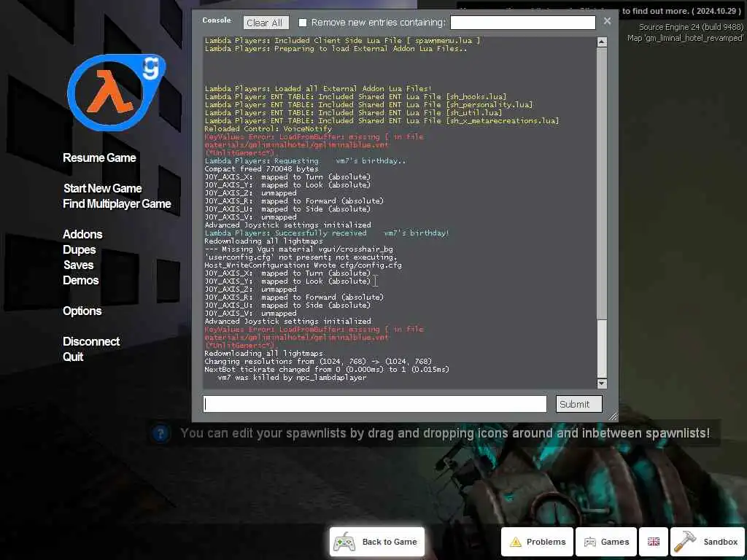747x560 pixels.
Task: Click the gamepad icon on Back to Game
Action: [344, 542]
